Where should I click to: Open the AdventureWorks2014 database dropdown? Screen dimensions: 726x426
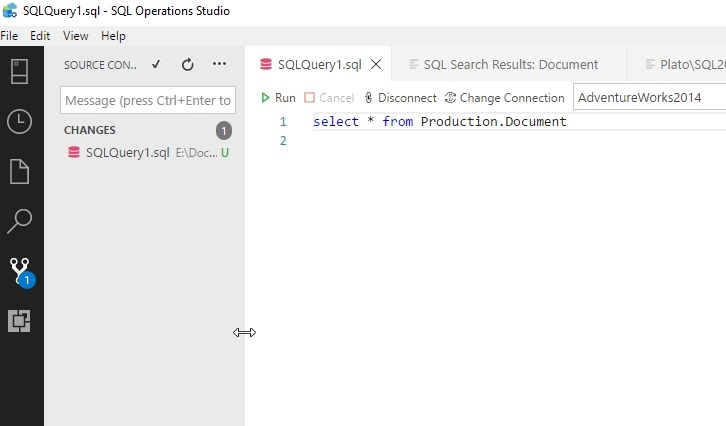coord(648,98)
